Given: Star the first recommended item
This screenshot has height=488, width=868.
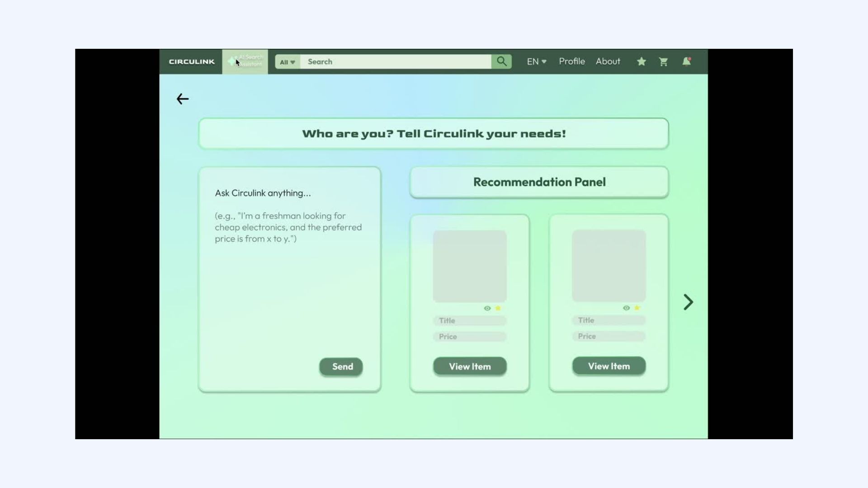Looking at the screenshot, I should [x=498, y=308].
